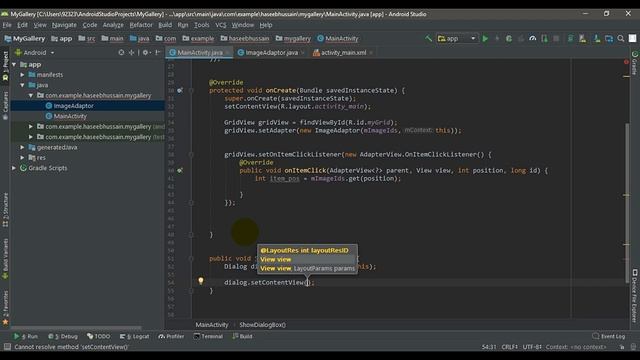Expand the Gradle Scripts node

pyautogui.click(x=14, y=168)
